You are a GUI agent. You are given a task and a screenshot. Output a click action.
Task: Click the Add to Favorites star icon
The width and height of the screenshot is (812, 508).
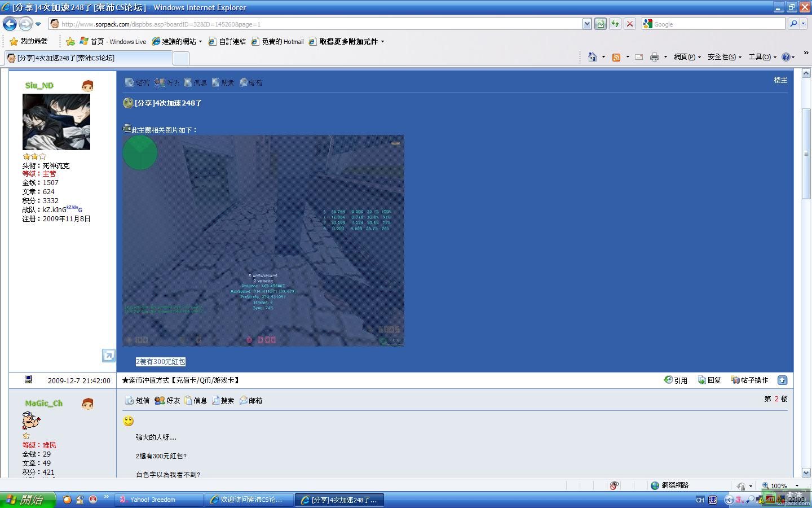pos(70,41)
